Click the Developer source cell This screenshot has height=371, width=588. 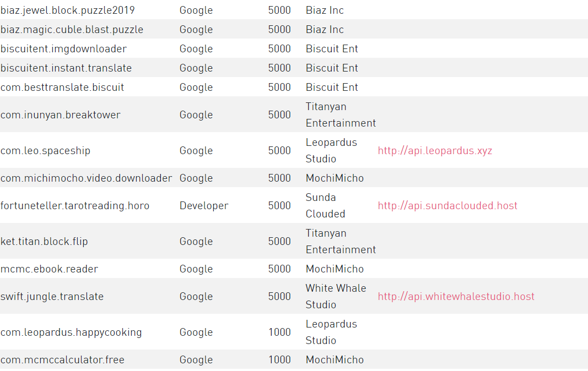point(204,206)
